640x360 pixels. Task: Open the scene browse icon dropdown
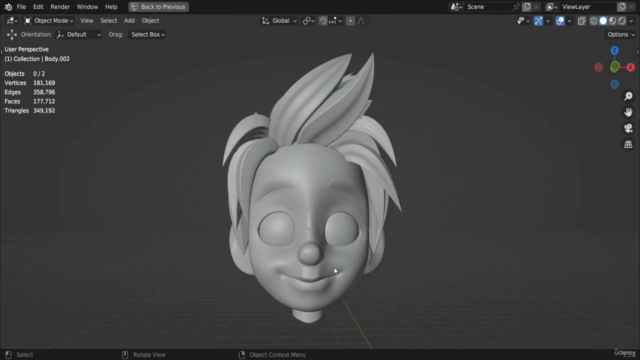tap(456, 7)
